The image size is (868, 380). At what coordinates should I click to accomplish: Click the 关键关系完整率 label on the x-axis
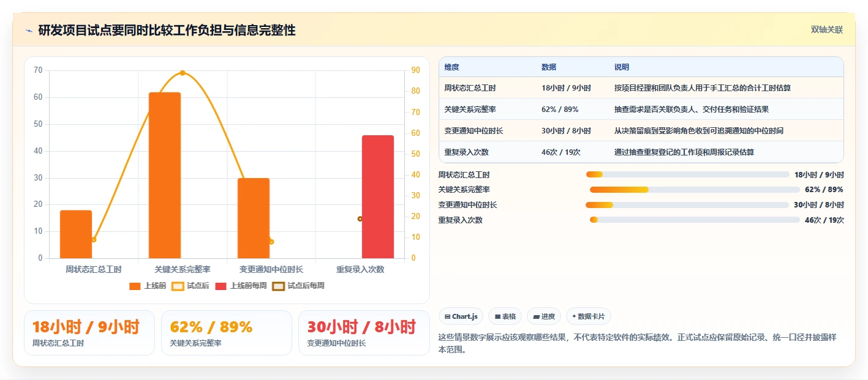183,269
